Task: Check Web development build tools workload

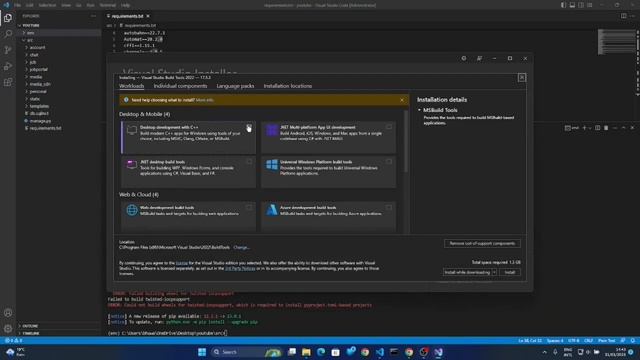Action: [249, 208]
